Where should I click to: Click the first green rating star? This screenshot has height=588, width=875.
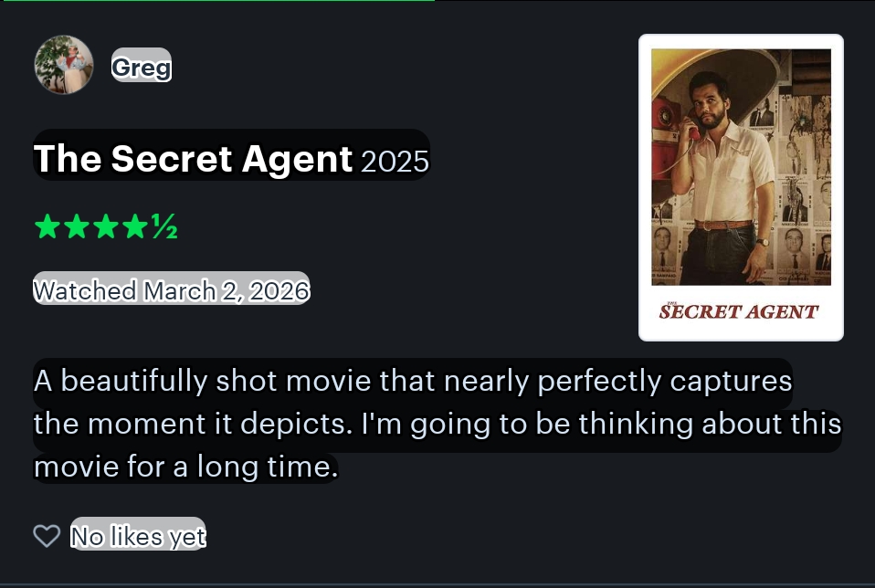tap(47, 227)
